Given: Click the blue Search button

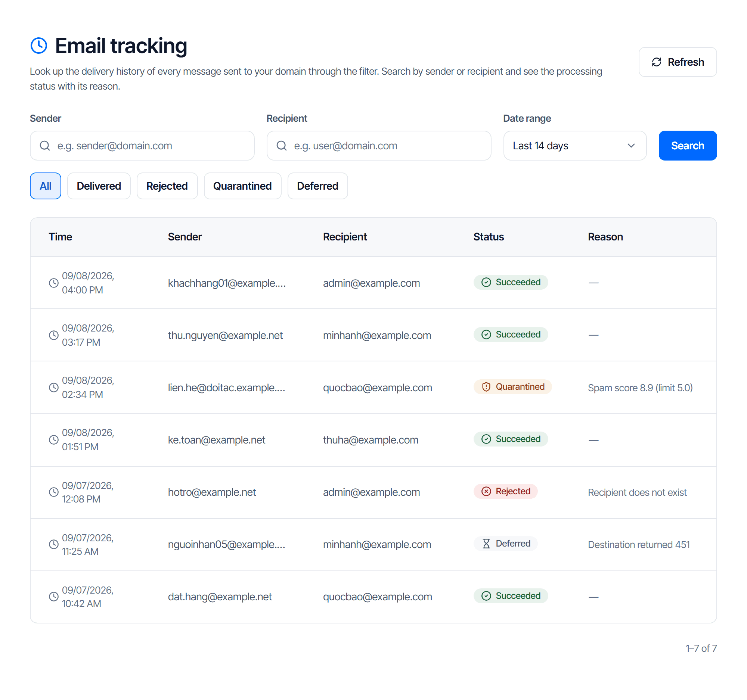Looking at the screenshot, I should pos(687,146).
